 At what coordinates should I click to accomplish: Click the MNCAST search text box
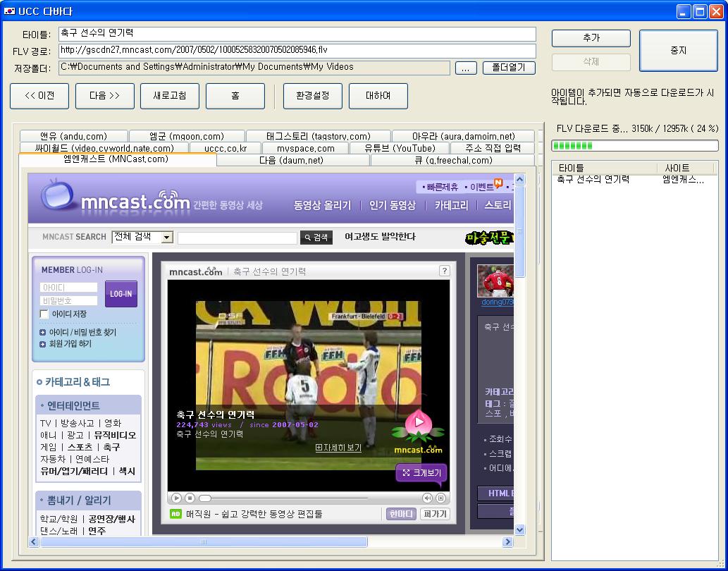(237, 238)
